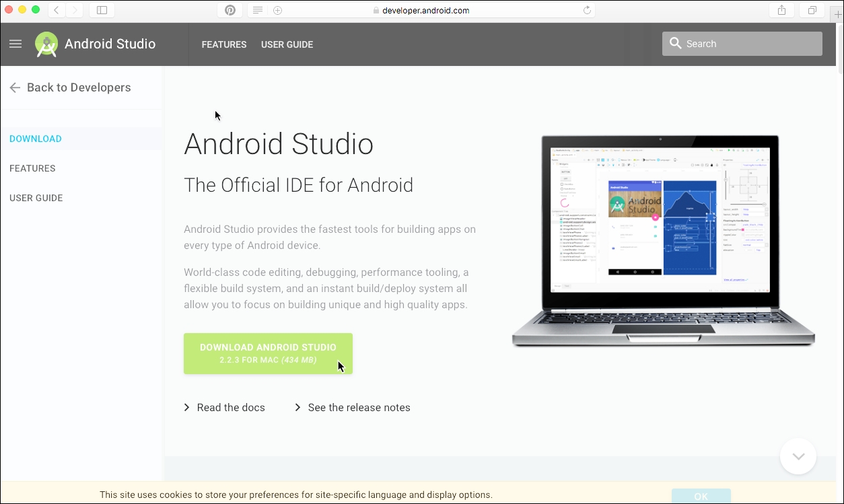This screenshot has height=504, width=844.
Task: Click the circled plus icon beside Reader
Action: click(x=277, y=10)
